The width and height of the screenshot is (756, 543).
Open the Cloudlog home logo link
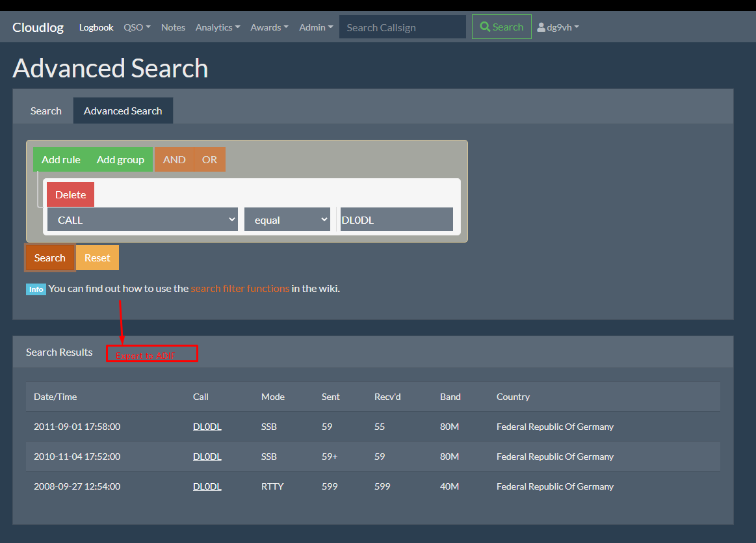[x=38, y=27]
